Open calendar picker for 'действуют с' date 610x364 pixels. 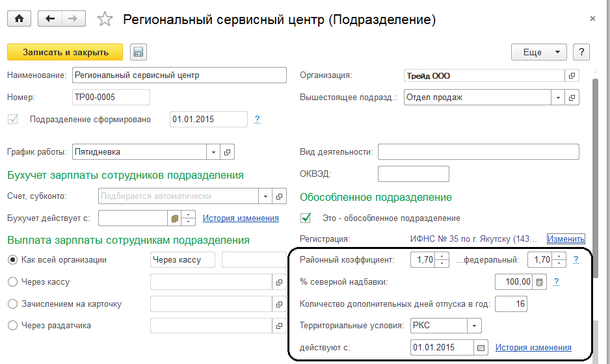point(481,348)
